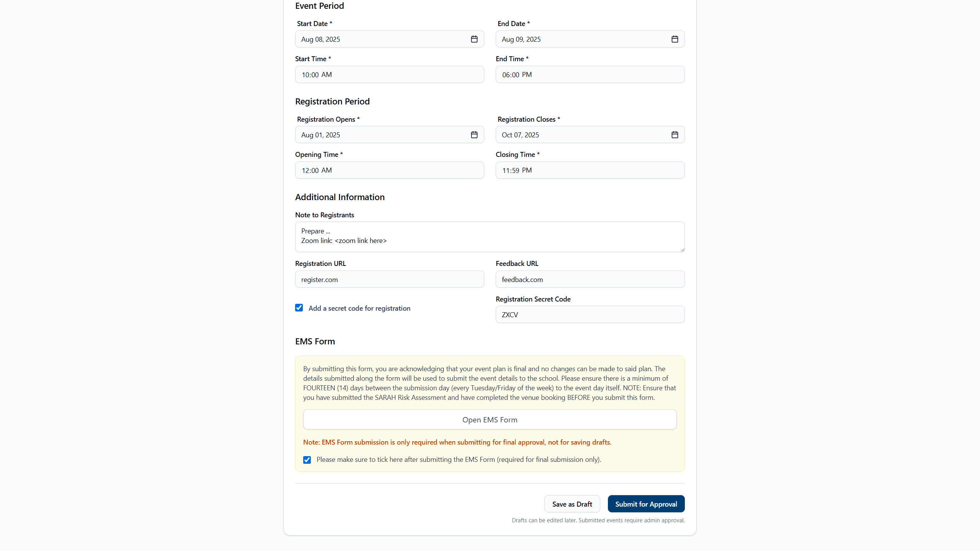Image resolution: width=980 pixels, height=551 pixels.
Task: Focus the Closing Time field showing 11:59 PM
Action: 590,170
